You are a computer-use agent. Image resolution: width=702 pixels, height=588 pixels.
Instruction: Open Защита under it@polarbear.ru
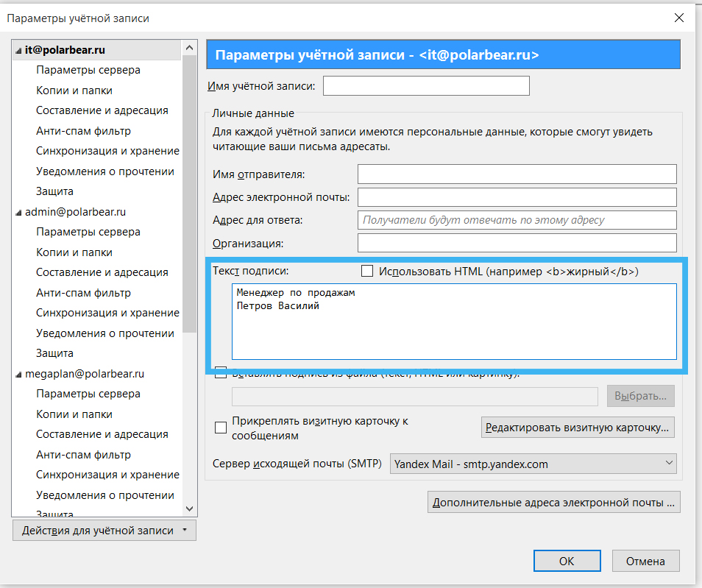coord(54,191)
